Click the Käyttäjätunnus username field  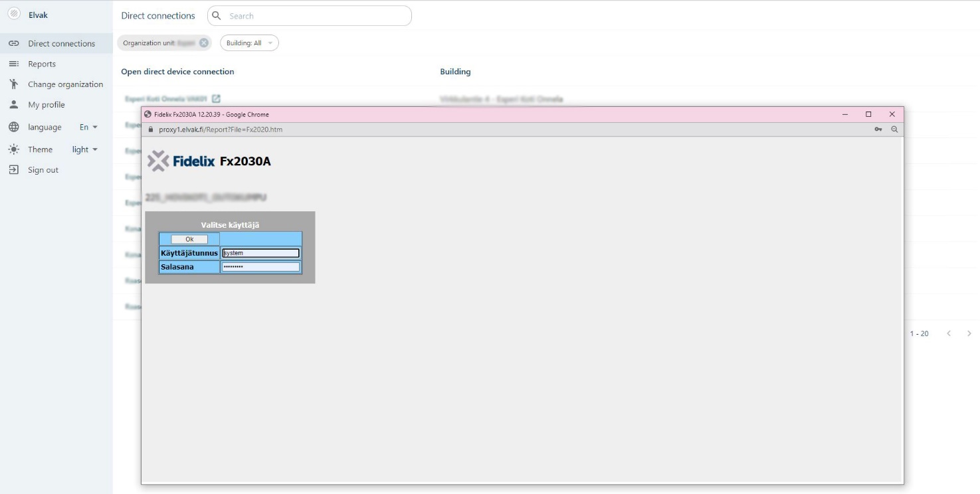(x=260, y=253)
